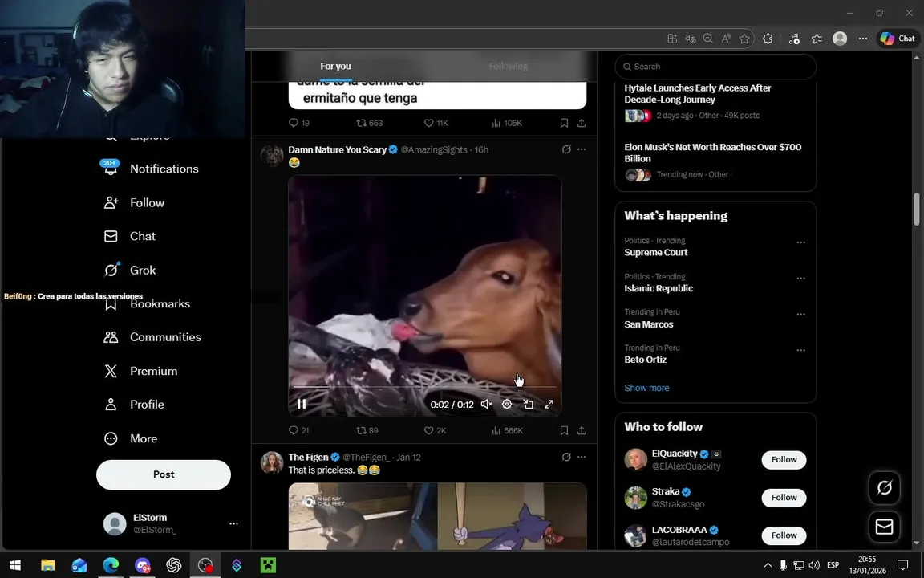Switch to the Following tab
This screenshot has width=924, height=578.
(x=508, y=66)
